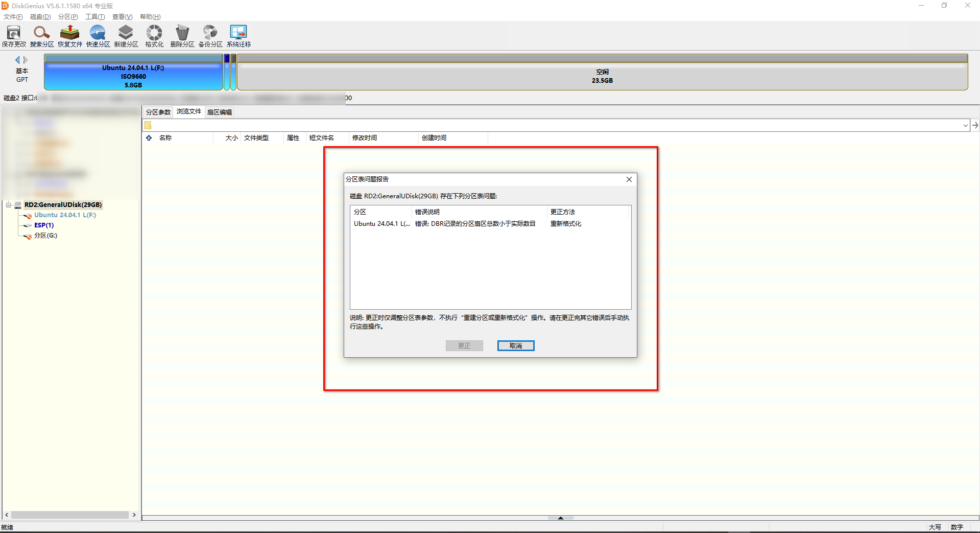Viewport: 980px width, 533px height.
Task: Click the sidebar scroll right arrow
Action: pos(134,515)
